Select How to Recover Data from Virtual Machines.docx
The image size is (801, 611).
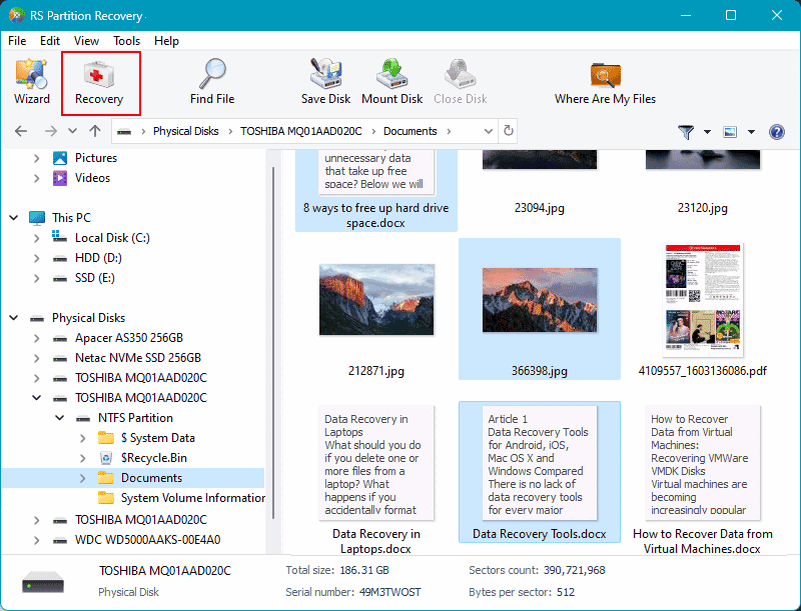702,478
